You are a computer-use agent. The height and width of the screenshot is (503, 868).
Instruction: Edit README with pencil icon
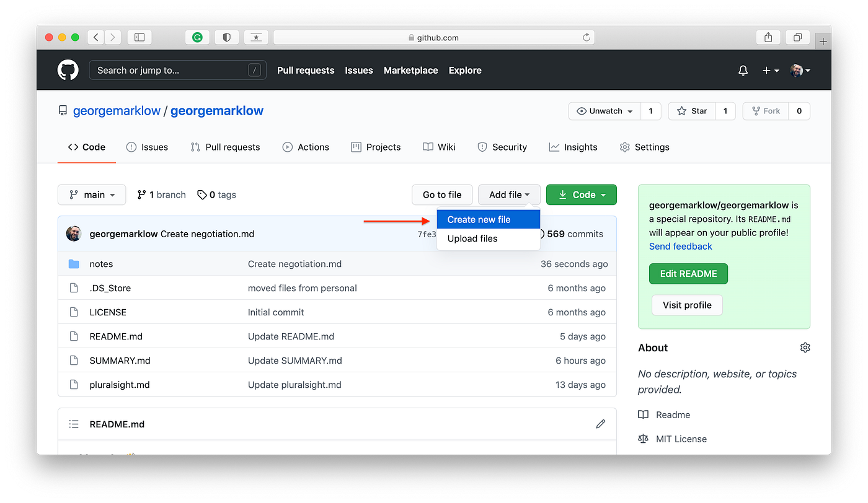(600, 424)
